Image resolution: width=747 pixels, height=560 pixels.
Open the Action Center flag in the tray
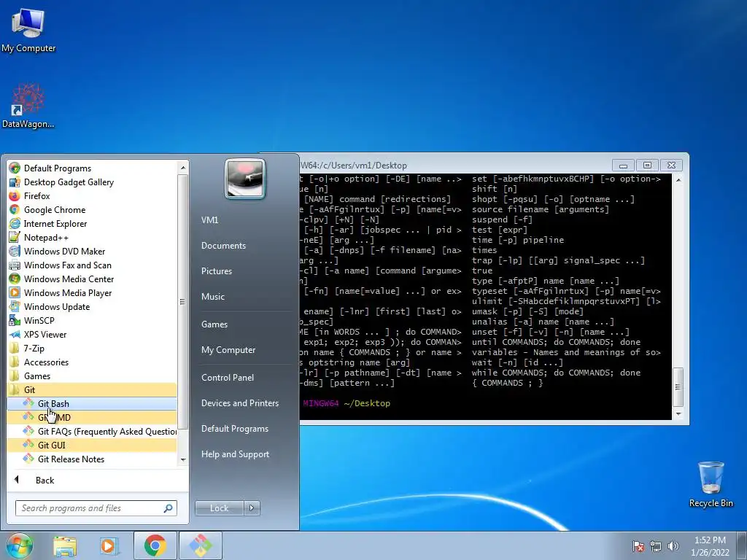[x=638, y=545]
